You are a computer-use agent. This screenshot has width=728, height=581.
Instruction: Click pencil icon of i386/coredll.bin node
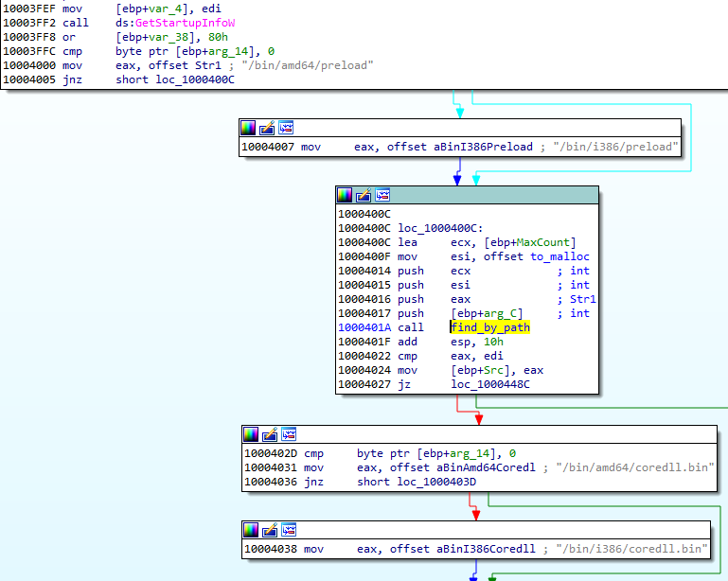[x=270, y=530]
